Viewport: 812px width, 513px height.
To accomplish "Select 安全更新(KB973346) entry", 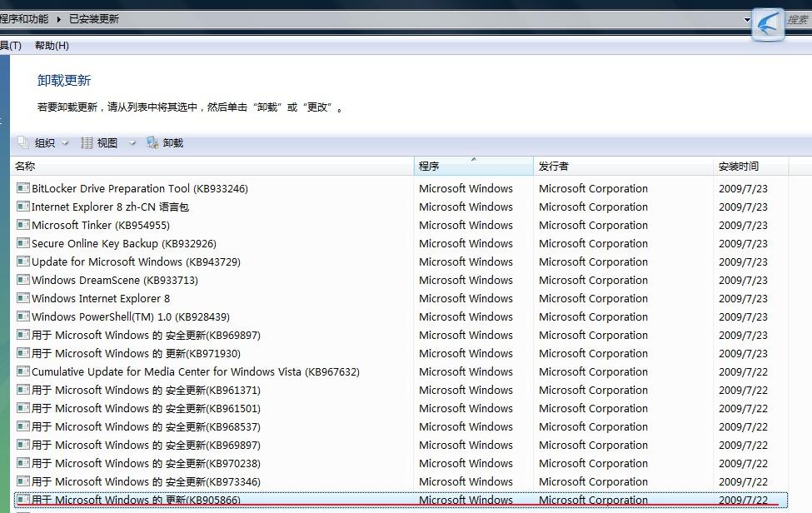I will coord(146,482).
